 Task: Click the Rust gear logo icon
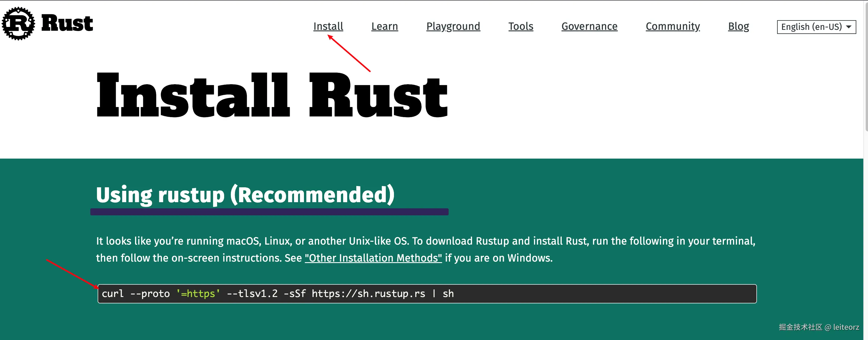18,23
